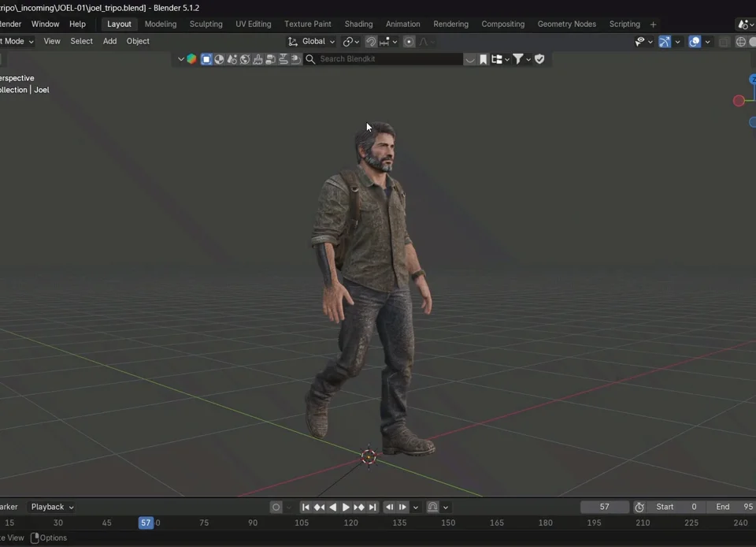Switch to the Sculpting workspace tab
The width and height of the screenshot is (756, 547).
coord(206,24)
